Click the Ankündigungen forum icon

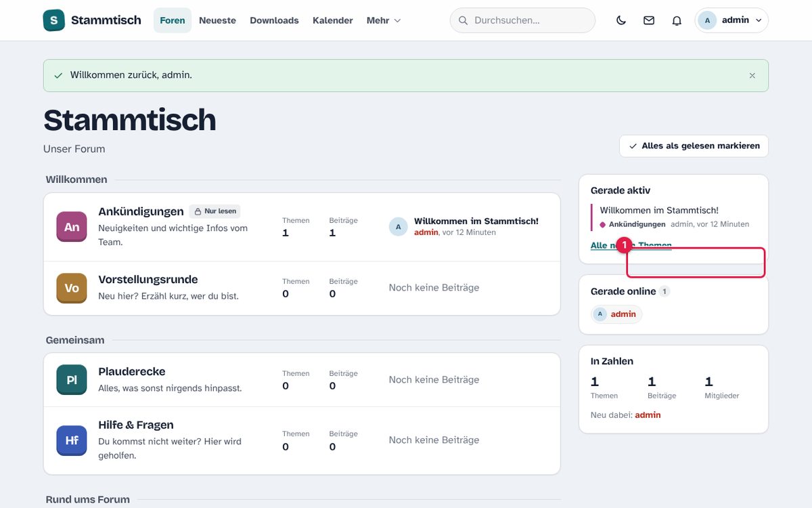pyautogui.click(x=72, y=227)
